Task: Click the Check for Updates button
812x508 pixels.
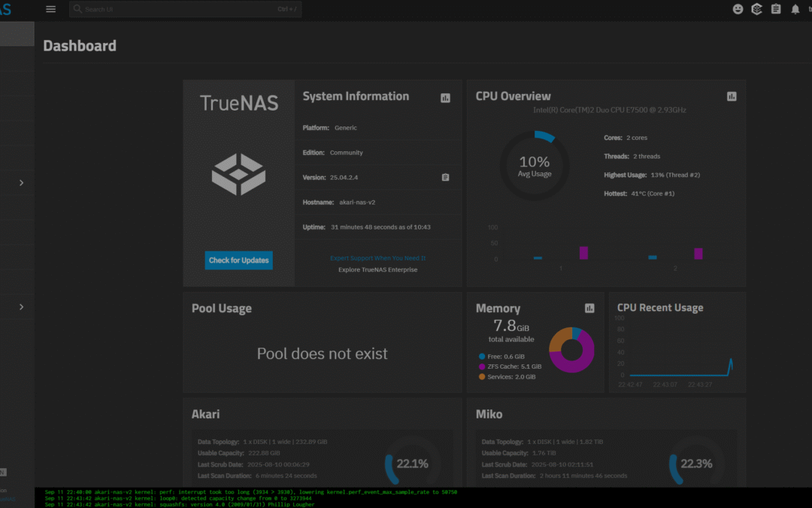Action: (x=239, y=260)
